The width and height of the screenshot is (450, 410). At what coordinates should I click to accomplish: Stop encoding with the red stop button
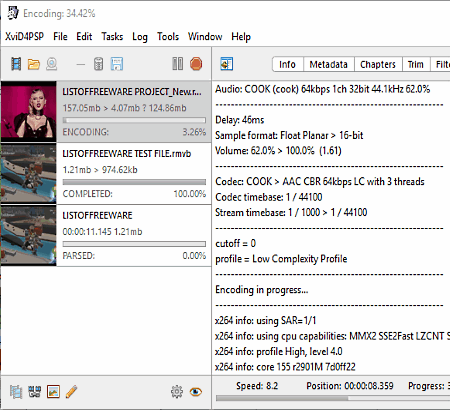point(196,64)
